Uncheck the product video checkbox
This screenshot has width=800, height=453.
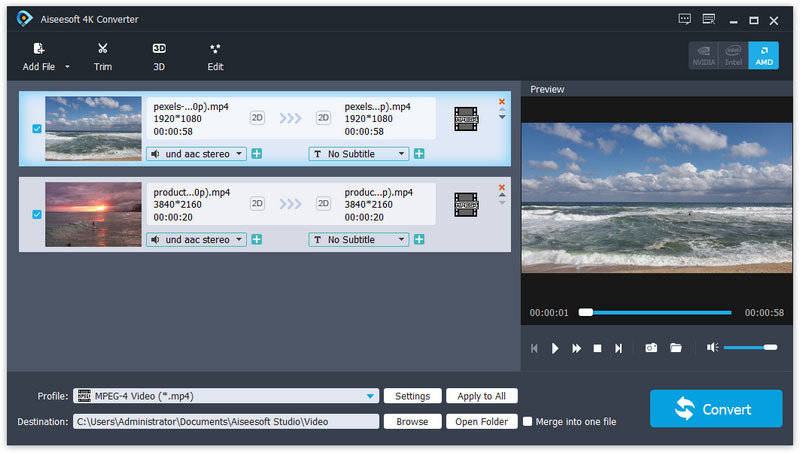click(x=37, y=214)
